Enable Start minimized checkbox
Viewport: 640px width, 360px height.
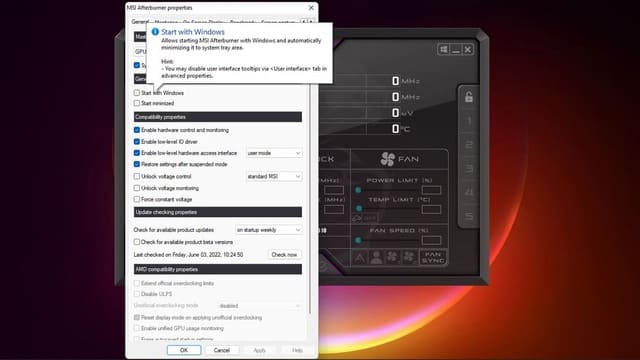(137, 103)
